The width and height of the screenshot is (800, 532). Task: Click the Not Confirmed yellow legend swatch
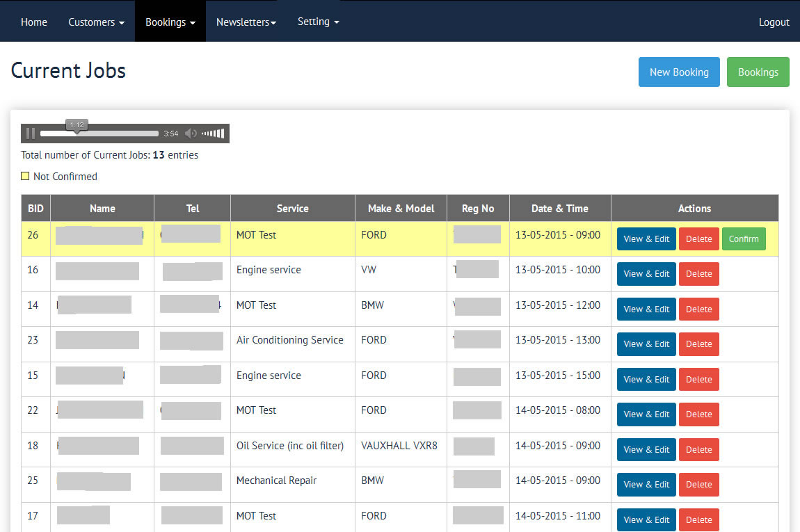point(25,177)
